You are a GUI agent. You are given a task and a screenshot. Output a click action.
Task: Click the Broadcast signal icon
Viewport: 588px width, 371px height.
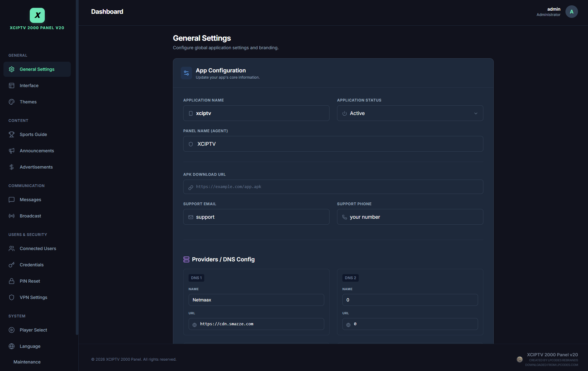click(12, 216)
